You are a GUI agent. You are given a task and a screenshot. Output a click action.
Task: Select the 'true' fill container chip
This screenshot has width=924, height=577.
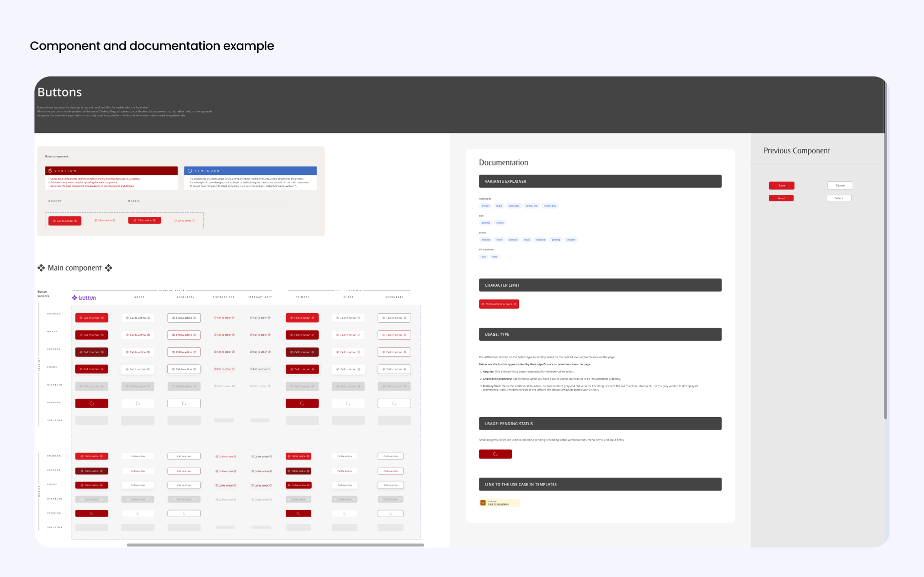tap(483, 257)
